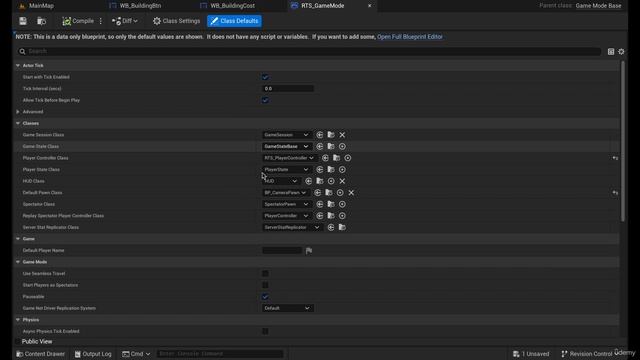
Task: Browse to Player Controller Class asset folder
Action: coord(336,158)
